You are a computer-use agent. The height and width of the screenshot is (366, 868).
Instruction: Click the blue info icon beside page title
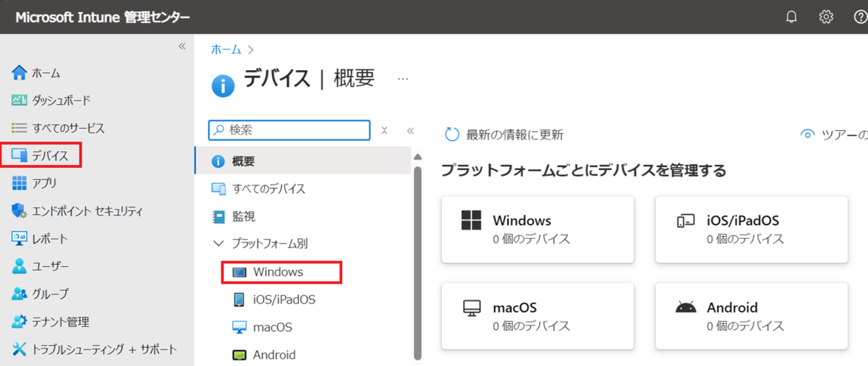pos(223,85)
